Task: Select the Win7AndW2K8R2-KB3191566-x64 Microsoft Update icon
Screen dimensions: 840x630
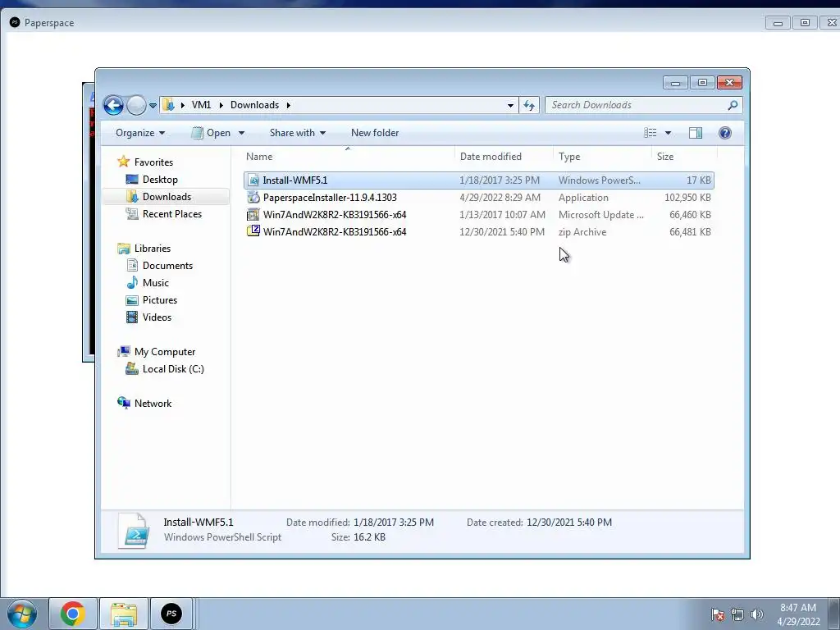Action: 253,215
